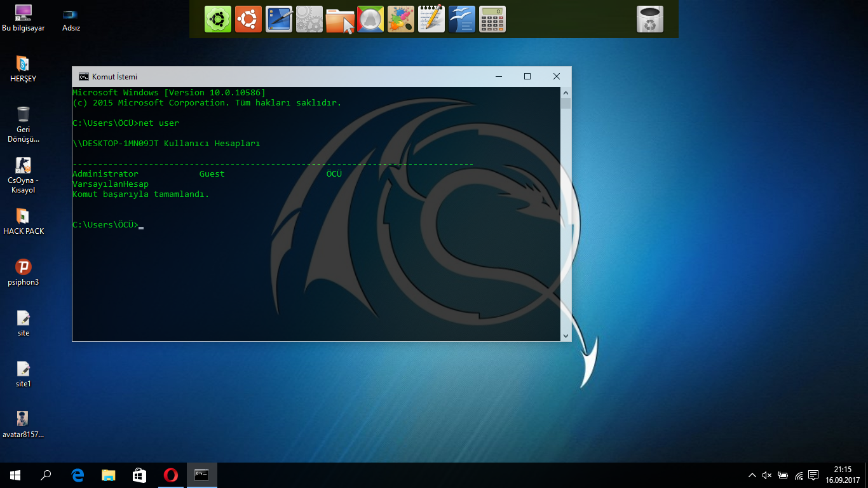Viewport: 868px width, 488px height.
Task: Launch Opera browser from taskbar
Action: coord(170,475)
